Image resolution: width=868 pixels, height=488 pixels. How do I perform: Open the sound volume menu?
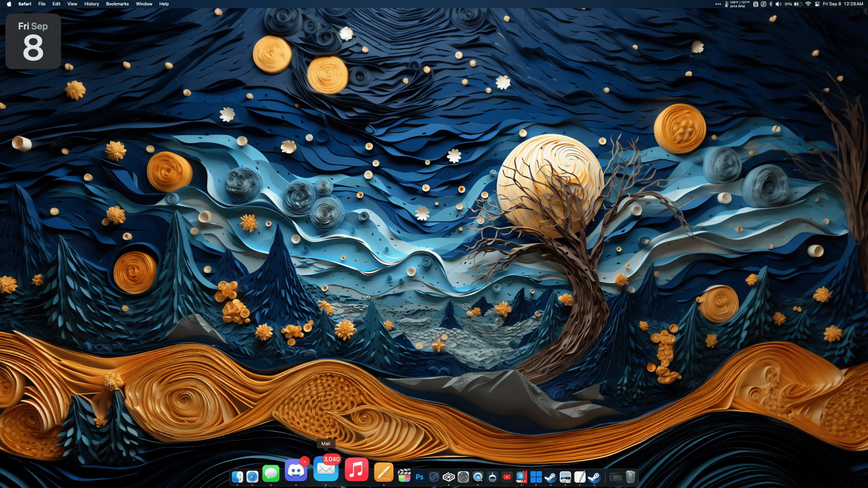pyautogui.click(x=778, y=4)
